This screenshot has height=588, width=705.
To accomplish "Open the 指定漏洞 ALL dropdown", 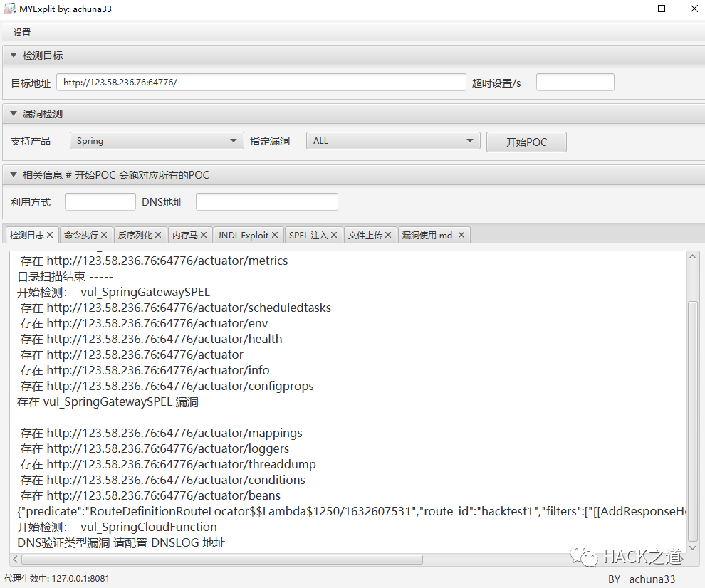I will point(393,141).
